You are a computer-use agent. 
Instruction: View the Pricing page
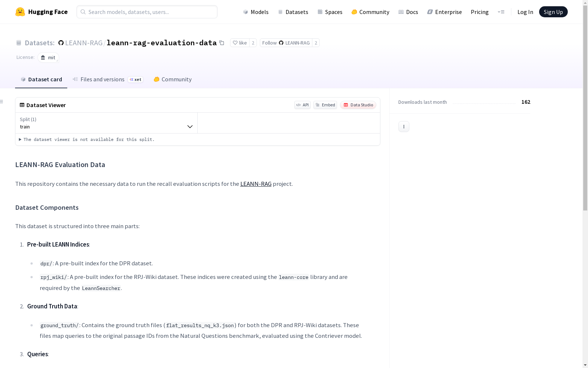(x=480, y=12)
